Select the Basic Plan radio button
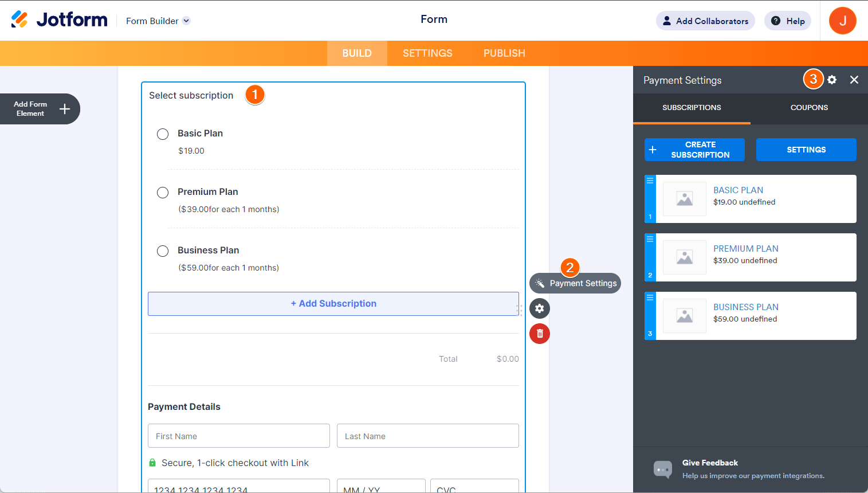 (163, 134)
